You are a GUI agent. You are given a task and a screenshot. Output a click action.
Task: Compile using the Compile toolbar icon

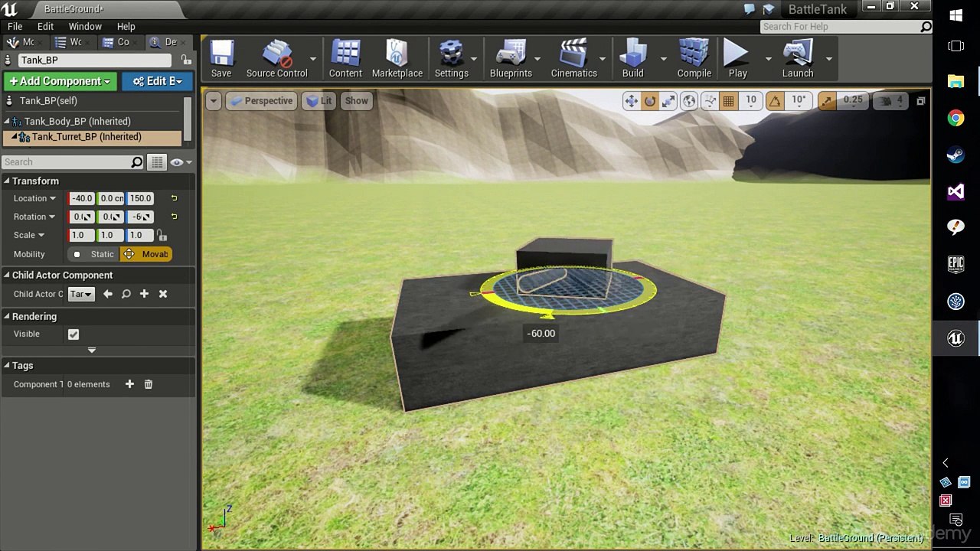point(694,59)
